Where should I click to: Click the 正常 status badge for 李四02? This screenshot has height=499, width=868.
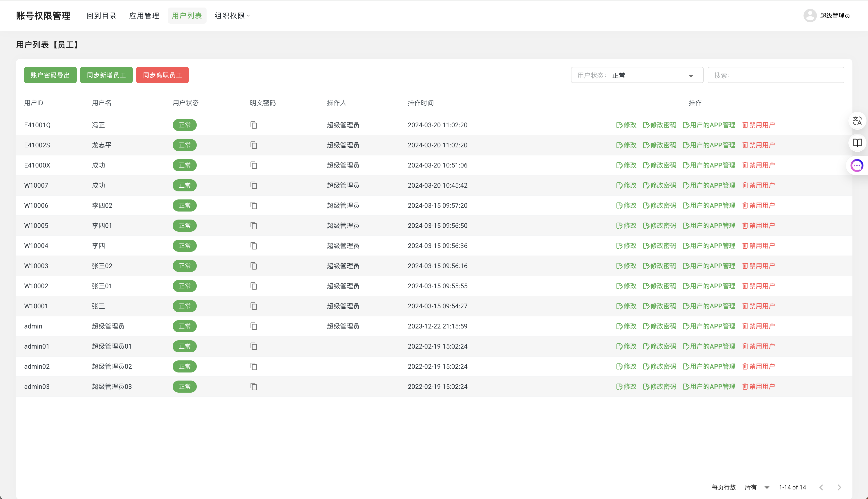[184, 206]
